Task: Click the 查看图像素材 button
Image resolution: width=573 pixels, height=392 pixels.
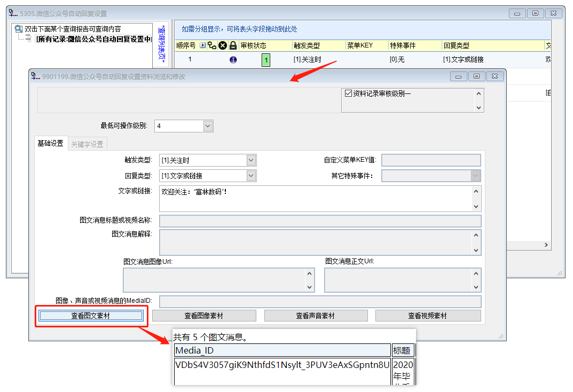Action: [204, 316]
